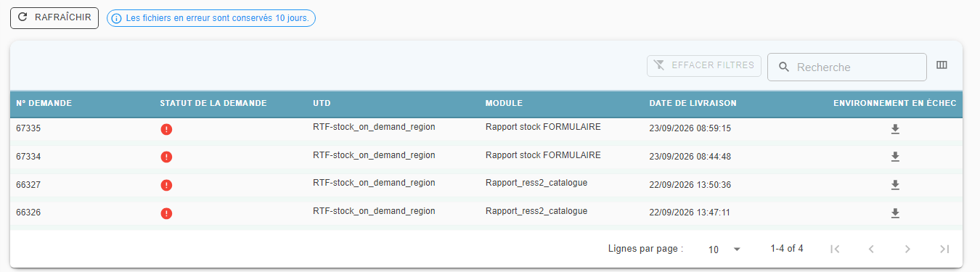Screen dimensions: 980x272
Task: Sort by N° DEMANDE column header
Action: [x=44, y=104]
